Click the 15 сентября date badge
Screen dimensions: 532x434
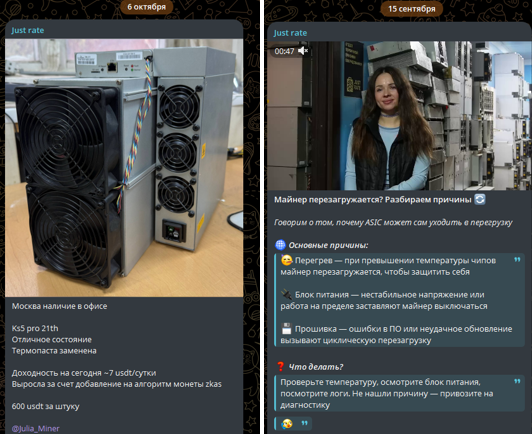click(412, 9)
